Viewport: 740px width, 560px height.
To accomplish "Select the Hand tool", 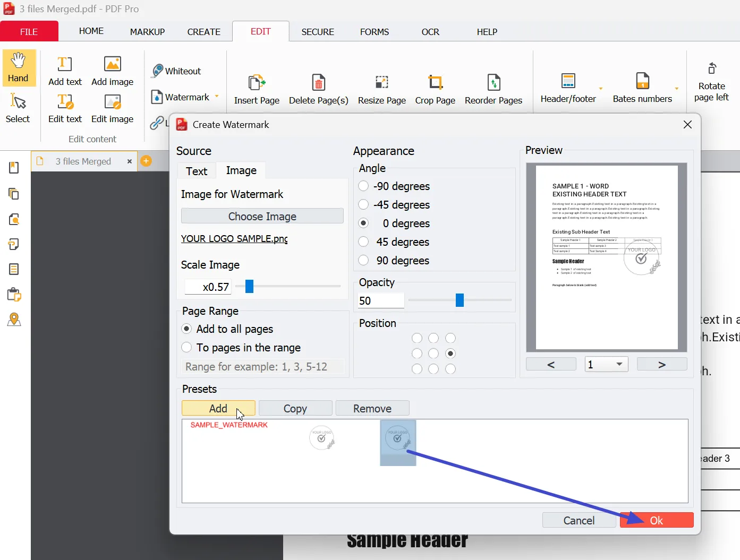I will (x=19, y=68).
